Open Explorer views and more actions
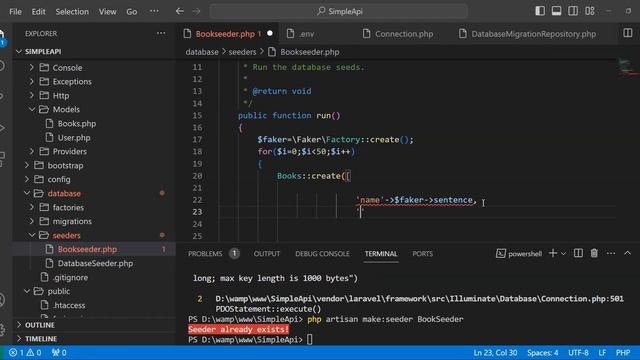This screenshot has width=640, height=360. coord(161,33)
